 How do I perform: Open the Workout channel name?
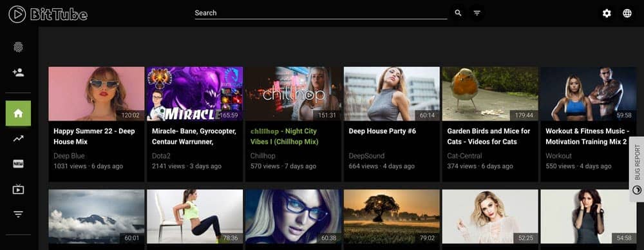[x=558, y=156]
